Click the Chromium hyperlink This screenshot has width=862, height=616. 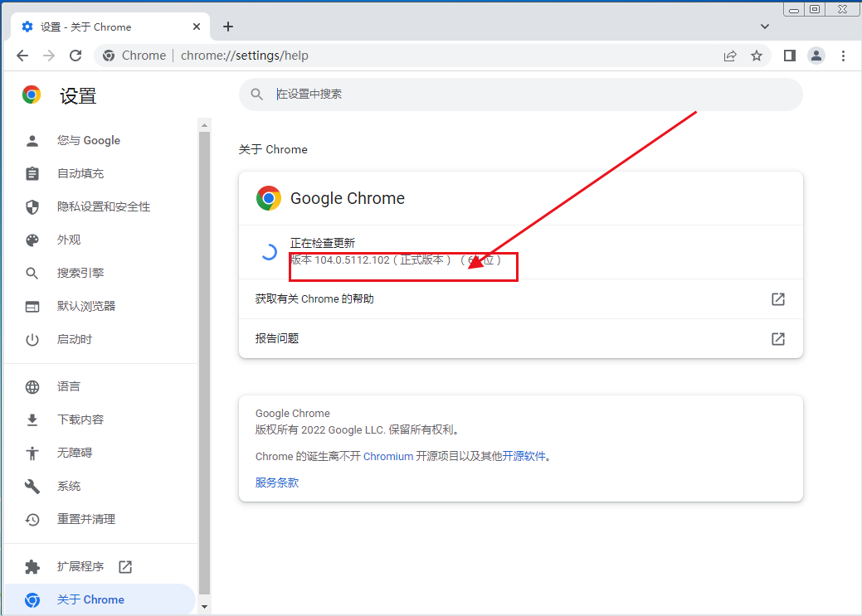[387, 456]
